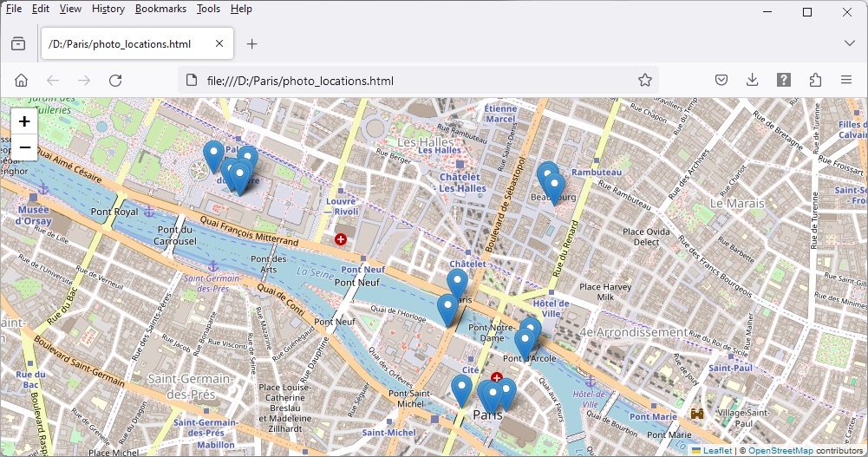Click the Place Harvey Milk label
This screenshot has width=868, height=457.
pyautogui.click(x=605, y=291)
